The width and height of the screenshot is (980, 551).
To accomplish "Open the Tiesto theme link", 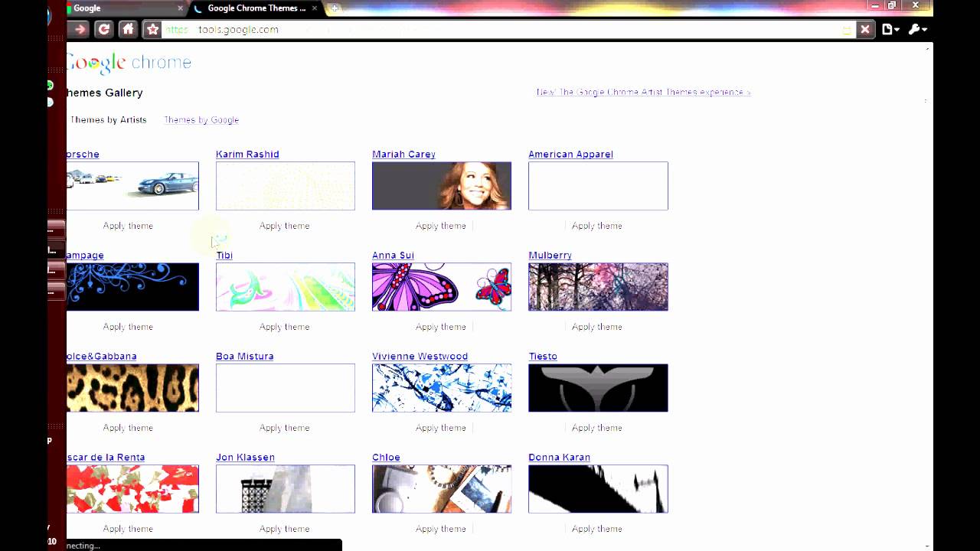I will click(543, 357).
